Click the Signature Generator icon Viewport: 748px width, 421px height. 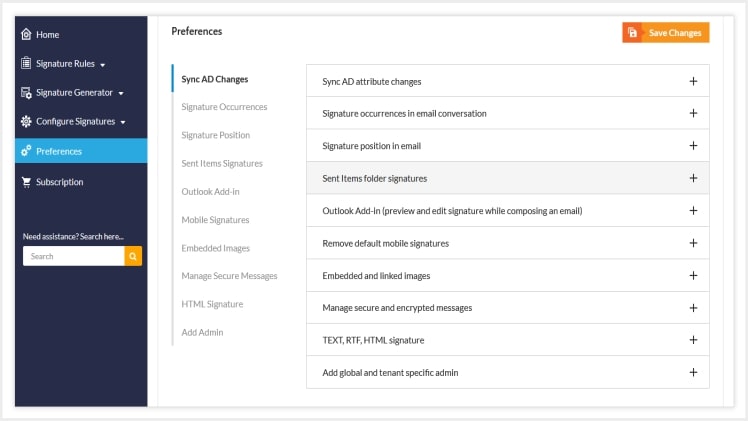tap(26, 92)
